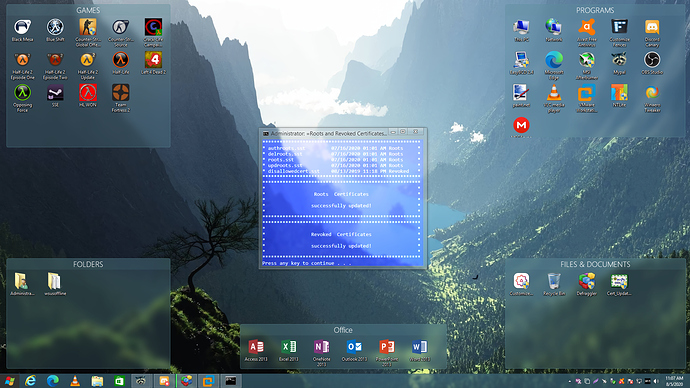Open the paint.net shortcut
Image resolution: width=690 pixels, height=388 pixels.
[x=521, y=96]
